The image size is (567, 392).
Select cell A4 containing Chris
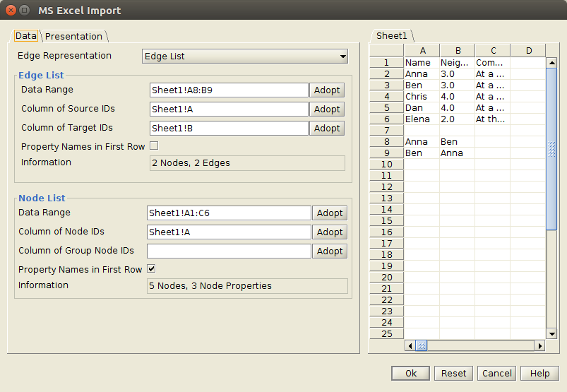pos(422,97)
